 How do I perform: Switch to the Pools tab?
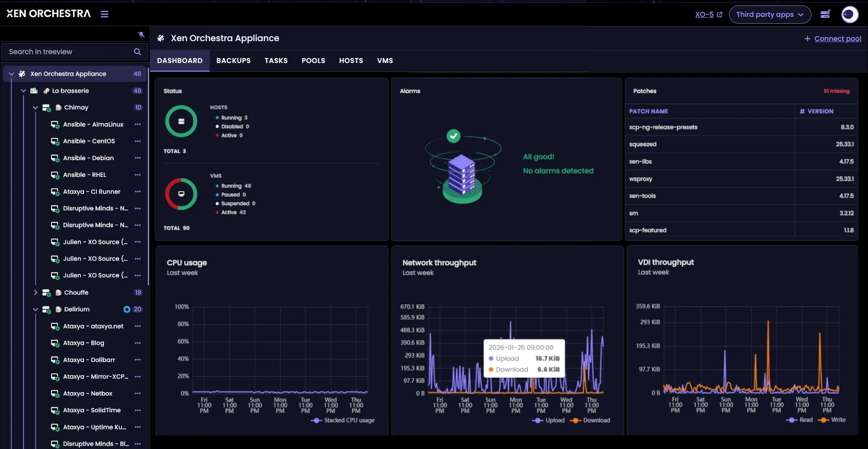[313, 61]
